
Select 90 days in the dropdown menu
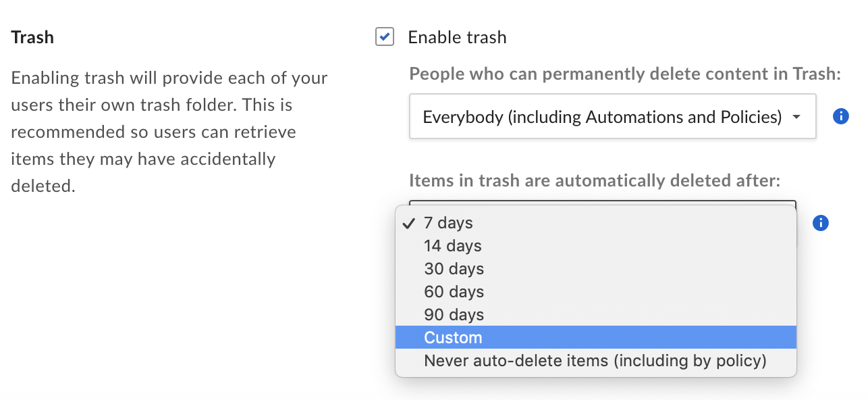pyautogui.click(x=454, y=314)
